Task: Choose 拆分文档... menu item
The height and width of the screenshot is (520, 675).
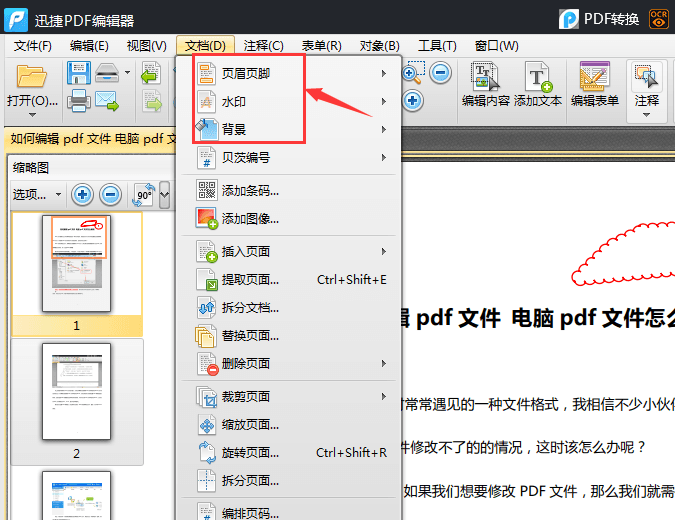Action: pyautogui.click(x=290, y=307)
